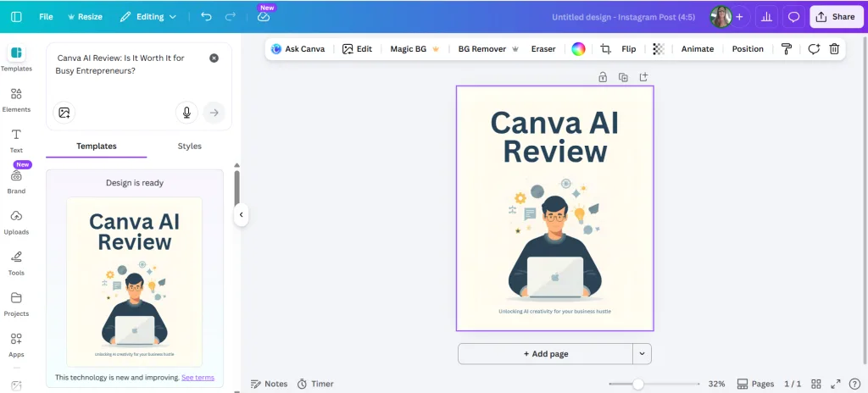Open the cloud save status icon
Viewport: 868px width, 393px height.
click(264, 17)
